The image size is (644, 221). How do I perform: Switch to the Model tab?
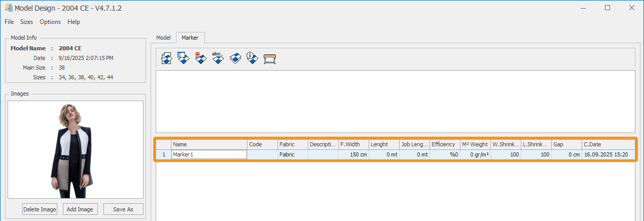[x=163, y=38]
